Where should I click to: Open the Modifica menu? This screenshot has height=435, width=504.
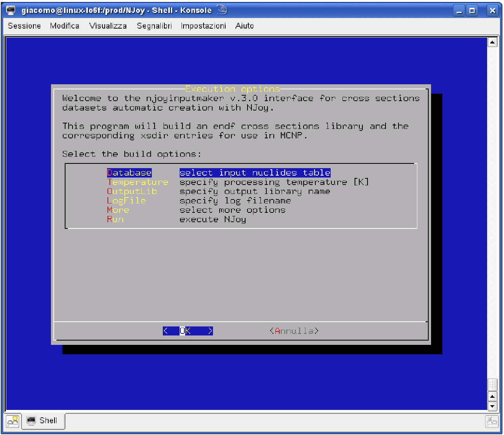tap(65, 26)
